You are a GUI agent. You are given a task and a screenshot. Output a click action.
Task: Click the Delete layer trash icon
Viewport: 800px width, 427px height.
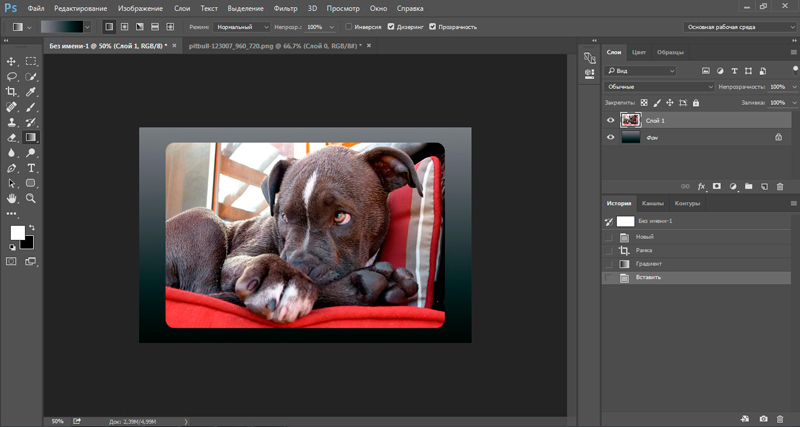click(x=780, y=187)
